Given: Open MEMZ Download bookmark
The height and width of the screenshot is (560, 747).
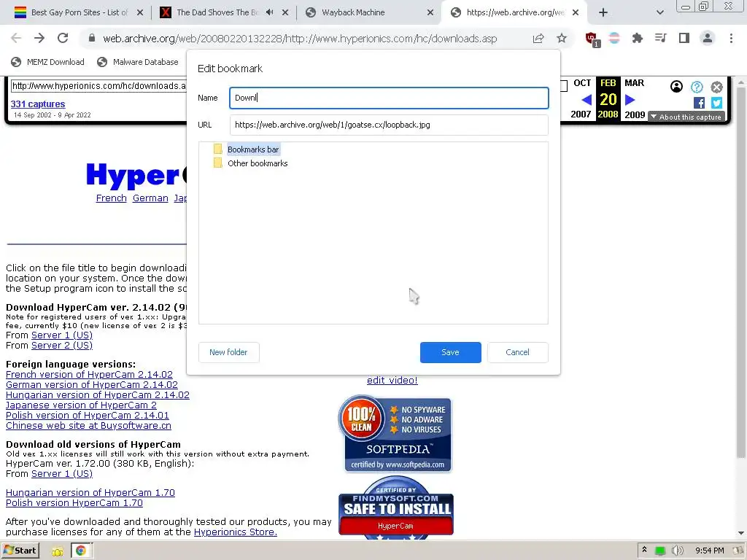Looking at the screenshot, I should point(47,62).
